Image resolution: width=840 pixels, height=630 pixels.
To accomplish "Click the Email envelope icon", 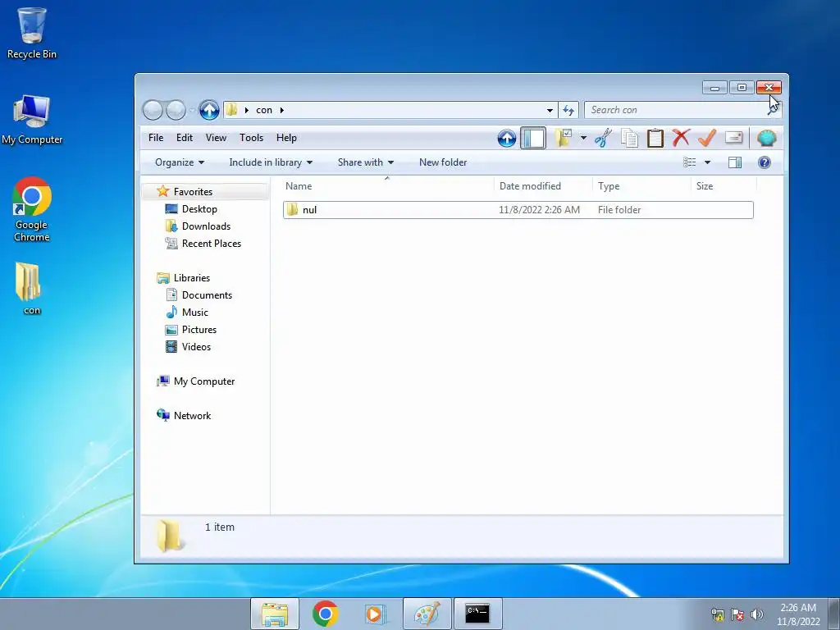I will tap(733, 138).
